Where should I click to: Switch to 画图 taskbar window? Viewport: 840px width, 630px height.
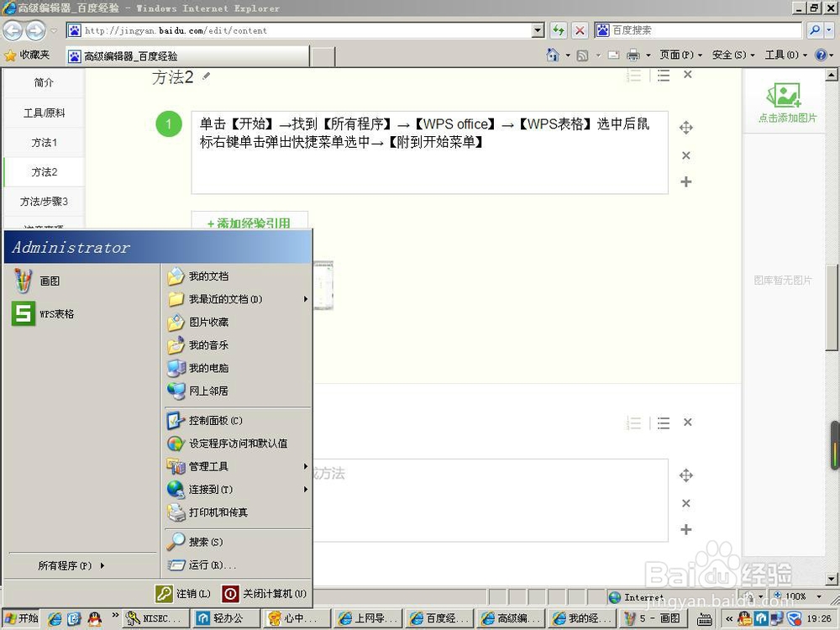pyautogui.click(x=653, y=619)
